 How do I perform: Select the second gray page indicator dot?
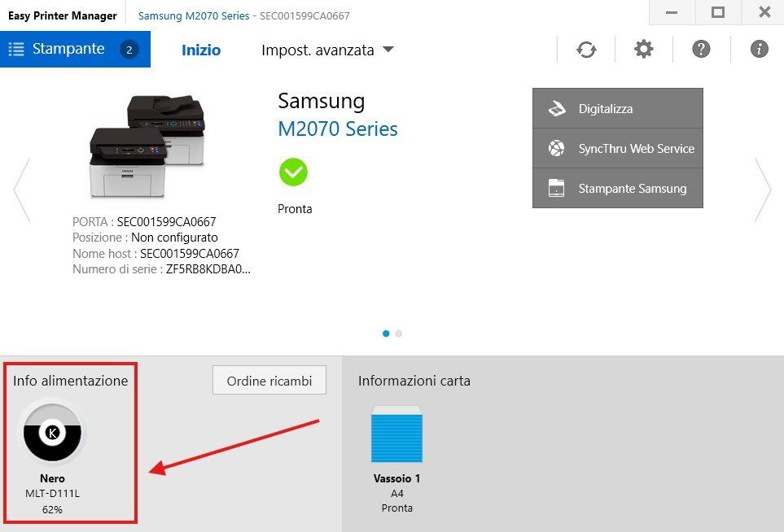click(398, 334)
